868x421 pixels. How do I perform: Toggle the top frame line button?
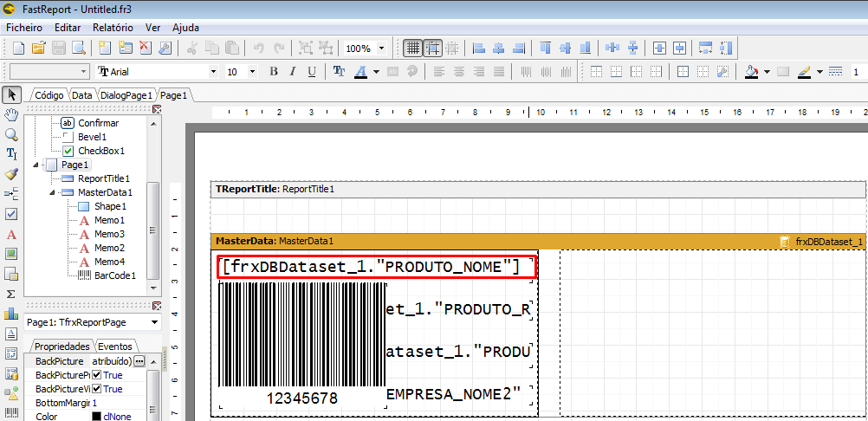tap(597, 71)
